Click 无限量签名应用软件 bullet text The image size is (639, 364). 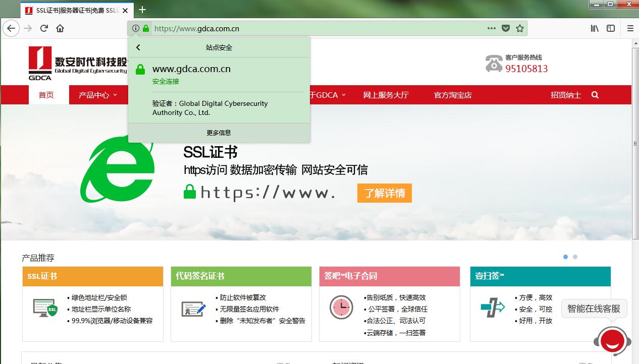click(x=249, y=309)
